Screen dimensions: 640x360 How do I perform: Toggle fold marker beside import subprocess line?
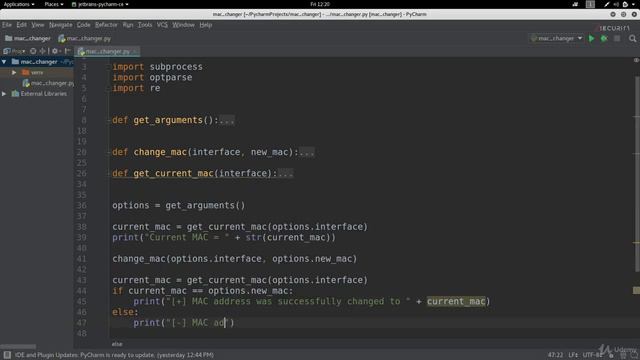point(109,67)
